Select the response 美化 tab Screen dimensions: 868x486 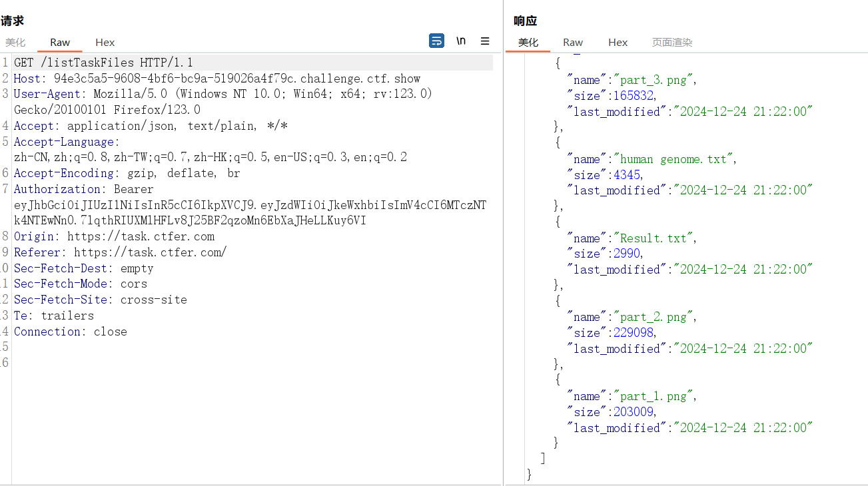(x=528, y=42)
